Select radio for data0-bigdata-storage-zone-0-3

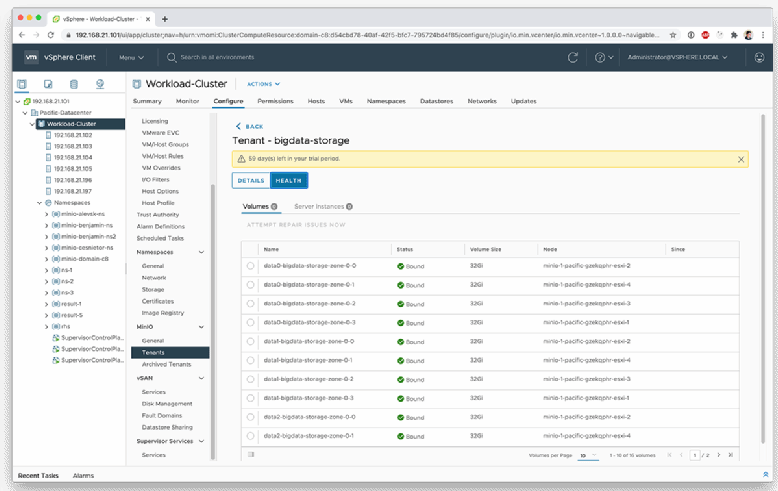(250, 322)
